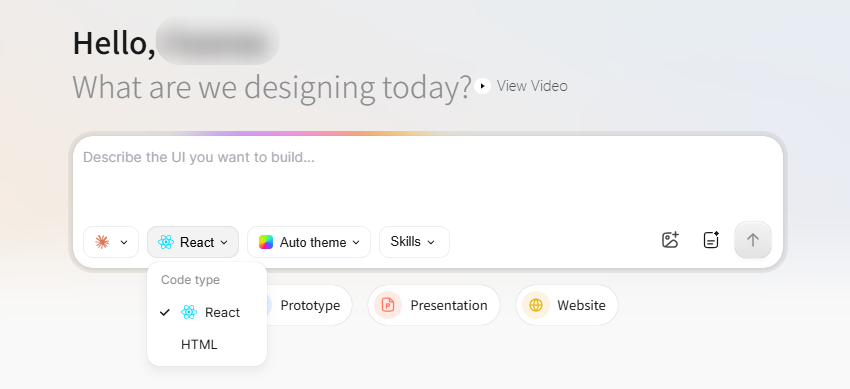
Task: Click the orange starburst model icon
Action: pyautogui.click(x=102, y=242)
